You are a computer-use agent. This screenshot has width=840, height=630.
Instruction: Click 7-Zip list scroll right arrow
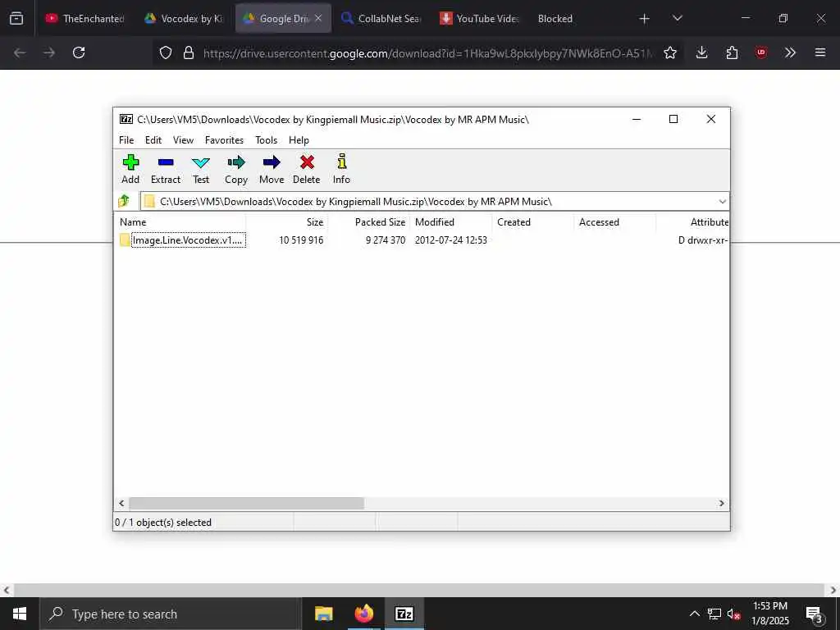click(722, 504)
